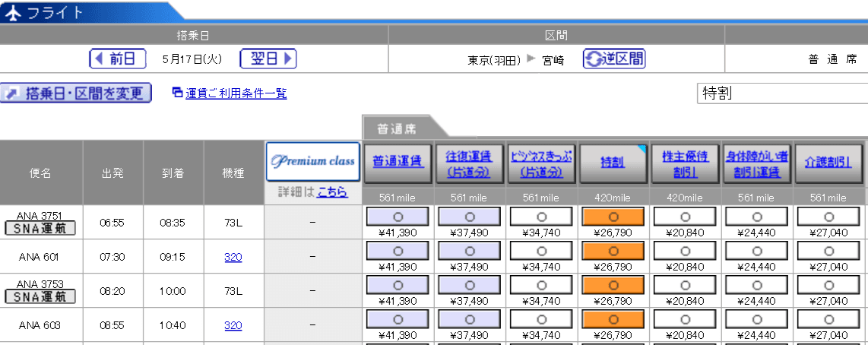Screen dimensions: 868x345
Task: Open 株主優待割引 fare column header
Action: click(686, 163)
